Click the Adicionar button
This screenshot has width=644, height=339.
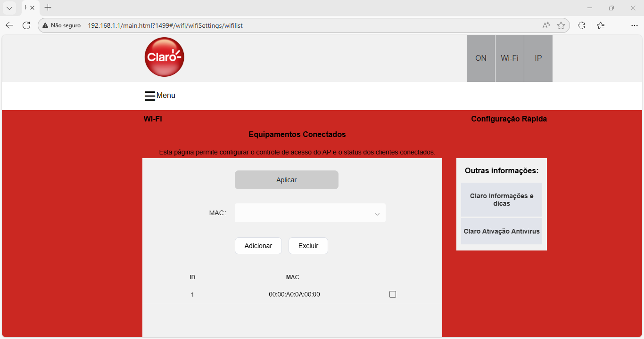click(x=258, y=246)
